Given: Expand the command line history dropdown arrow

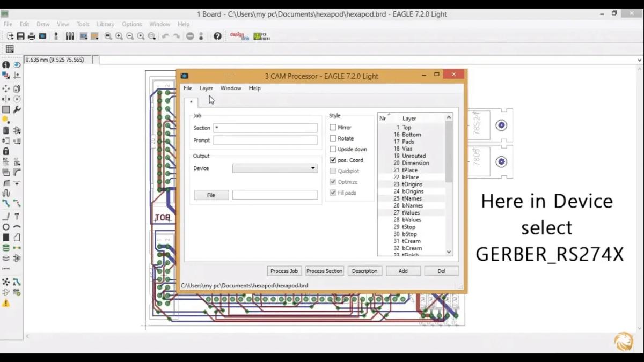Looking at the screenshot, I should [639, 60].
